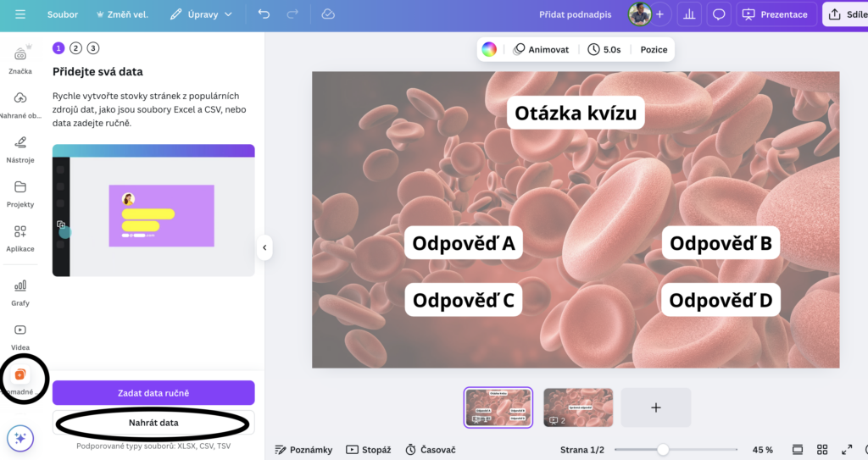Open the comments bubble icon
Screen dimensions: 868x460
pos(719,14)
